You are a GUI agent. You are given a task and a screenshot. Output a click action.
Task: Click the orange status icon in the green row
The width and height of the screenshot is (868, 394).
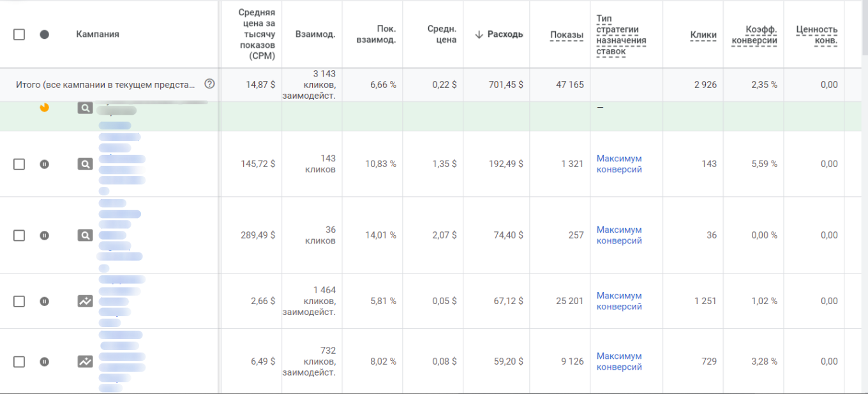(x=44, y=107)
